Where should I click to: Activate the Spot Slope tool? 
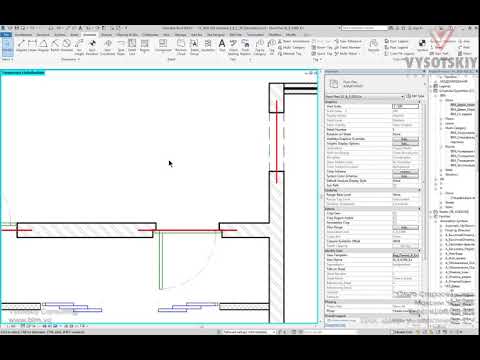click(x=121, y=47)
